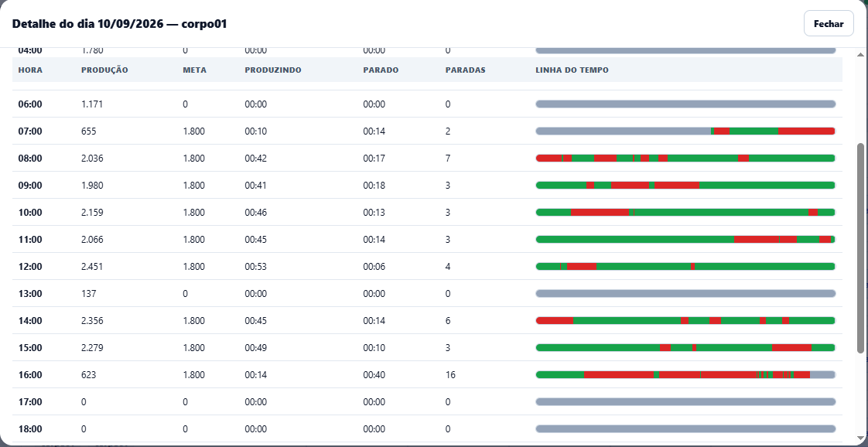
Task: Click the 14:00 hour cell
Action: pos(30,321)
